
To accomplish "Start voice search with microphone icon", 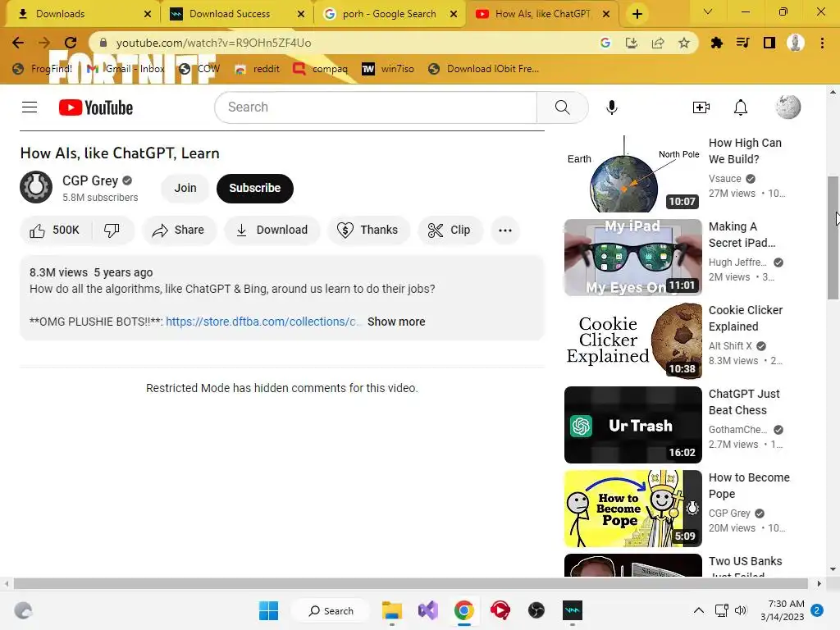I will click(x=611, y=107).
